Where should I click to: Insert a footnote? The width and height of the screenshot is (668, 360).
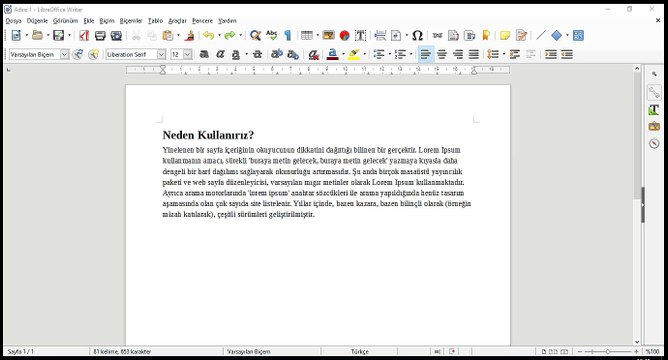click(x=454, y=35)
